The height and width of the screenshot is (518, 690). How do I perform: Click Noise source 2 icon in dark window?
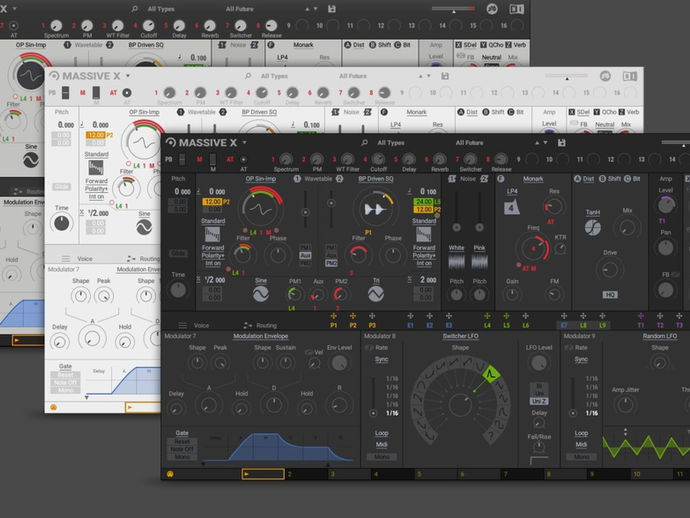(x=484, y=179)
